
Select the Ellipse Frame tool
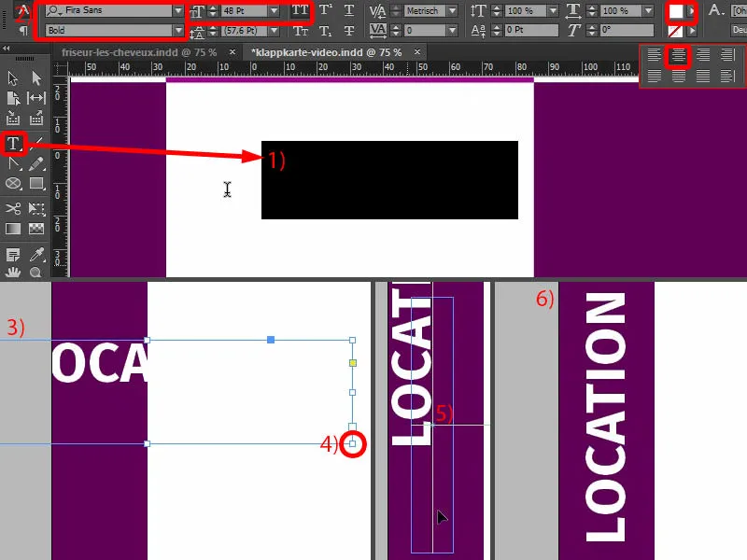13,184
